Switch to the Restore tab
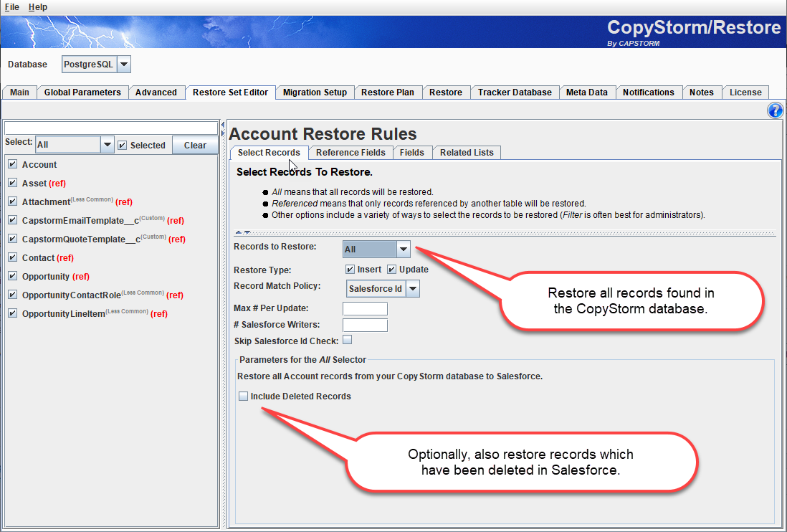This screenshot has width=787, height=532. pyautogui.click(x=446, y=92)
